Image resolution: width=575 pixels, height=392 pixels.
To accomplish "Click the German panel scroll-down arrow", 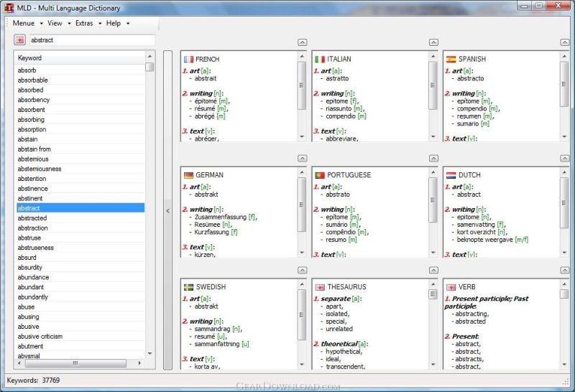I will pos(302,253).
